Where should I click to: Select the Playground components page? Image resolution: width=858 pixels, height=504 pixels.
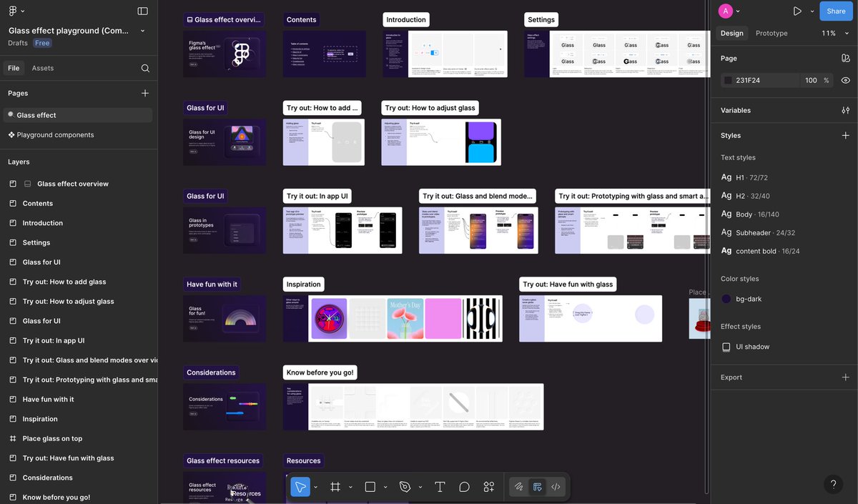78,134
